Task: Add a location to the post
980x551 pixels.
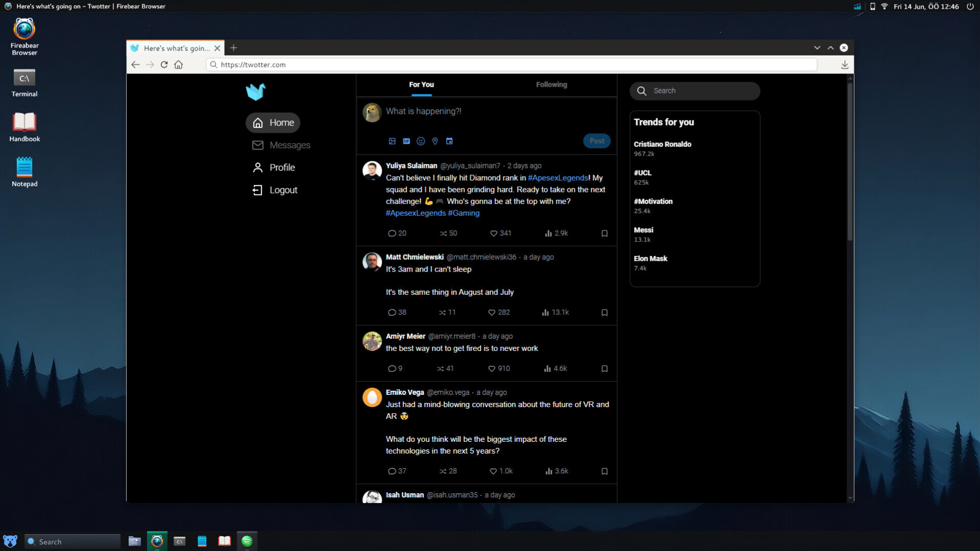Action: 435,141
